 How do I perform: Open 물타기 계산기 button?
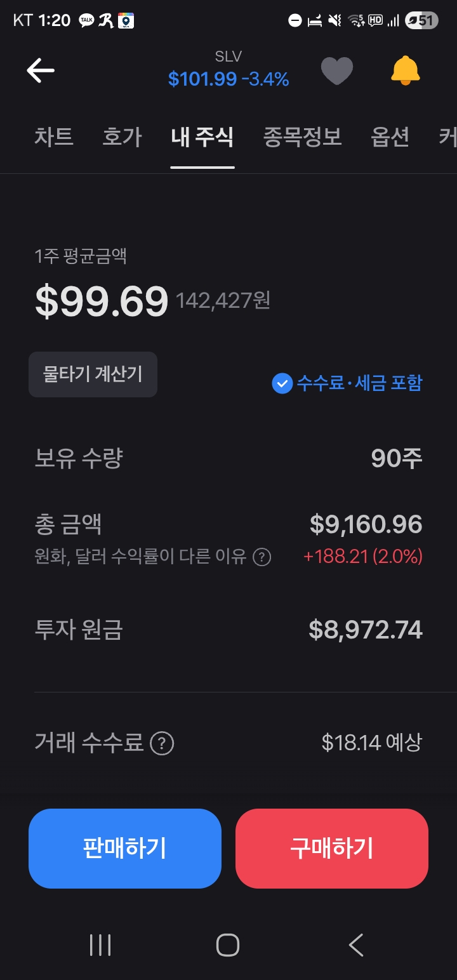[93, 374]
